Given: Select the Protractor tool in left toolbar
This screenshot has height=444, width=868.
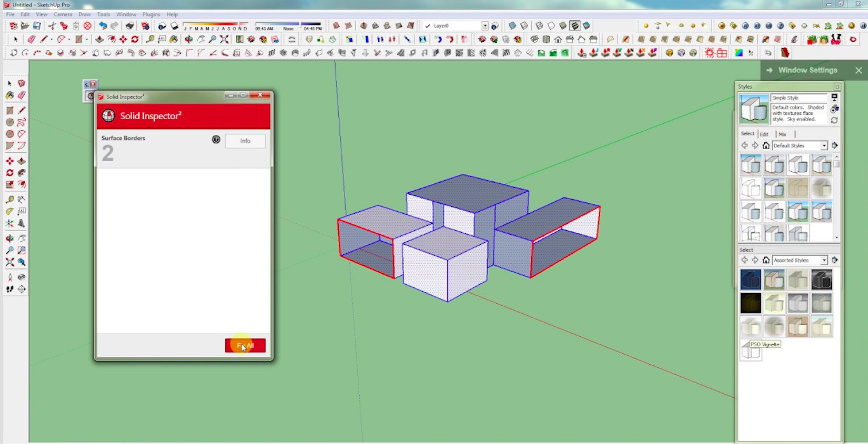Looking at the screenshot, I should click(10, 211).
